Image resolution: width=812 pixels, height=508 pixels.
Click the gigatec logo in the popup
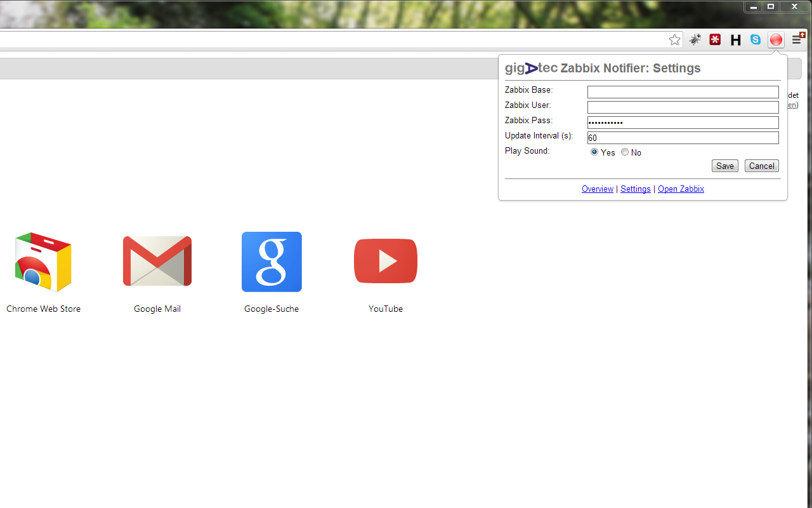tap(531, 68)
